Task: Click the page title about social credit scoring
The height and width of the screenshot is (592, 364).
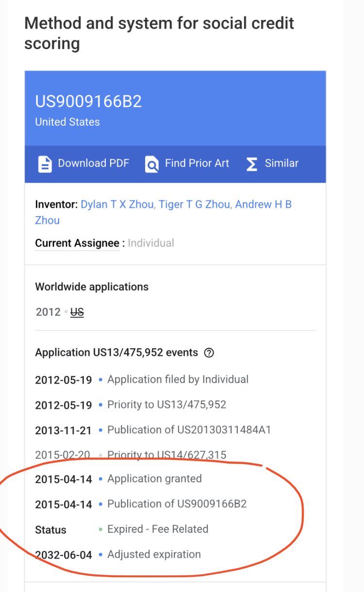Action: [159, 33]
